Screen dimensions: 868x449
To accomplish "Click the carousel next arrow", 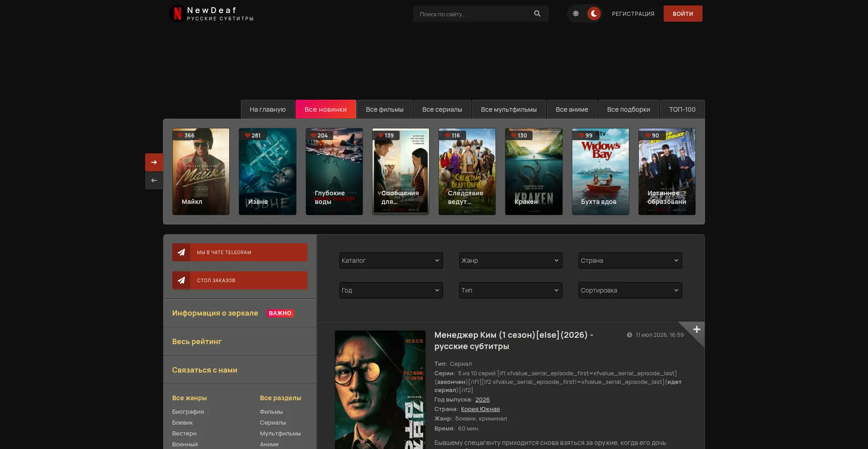I will [154, 162].
